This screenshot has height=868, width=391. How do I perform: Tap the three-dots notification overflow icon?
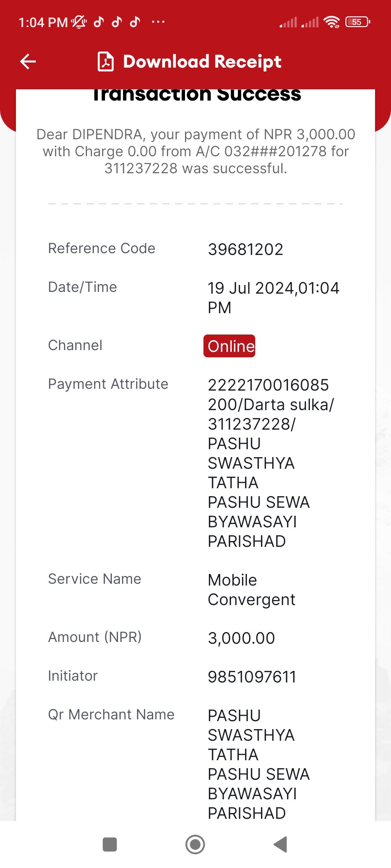[158, 22]
